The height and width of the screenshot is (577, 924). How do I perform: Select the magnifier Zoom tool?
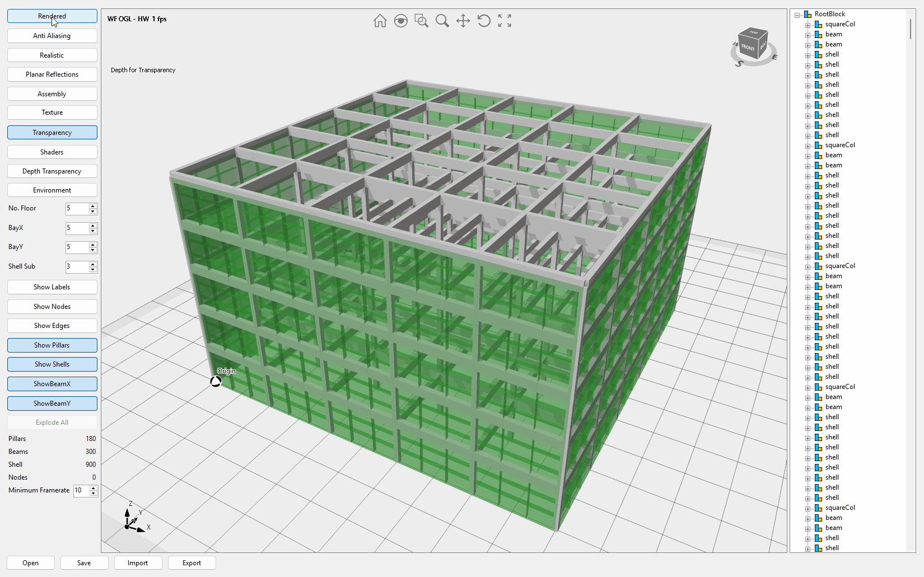(442, 21)
